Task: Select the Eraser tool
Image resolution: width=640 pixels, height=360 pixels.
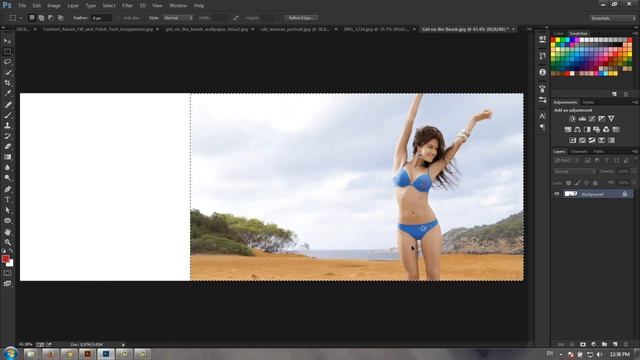Action: 7,147
